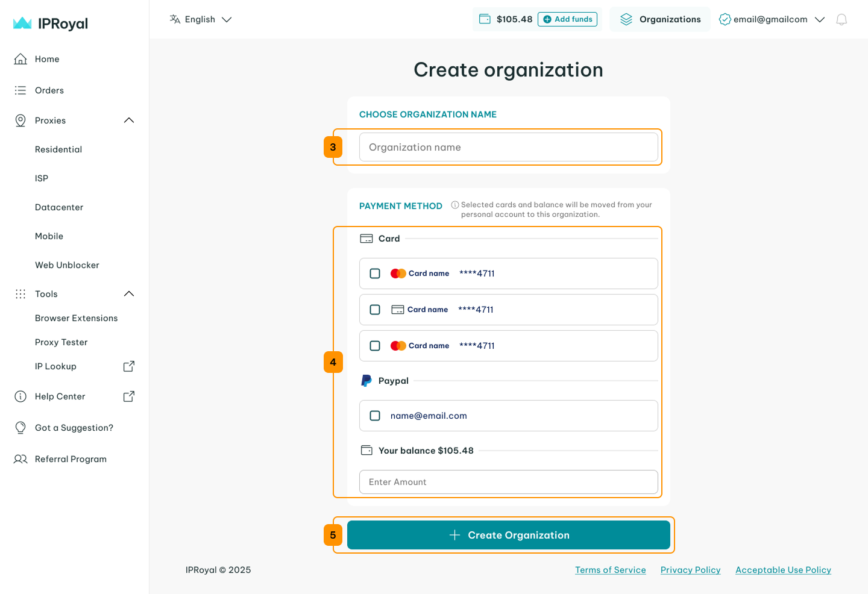Click the Add funds button

point(567,19)
